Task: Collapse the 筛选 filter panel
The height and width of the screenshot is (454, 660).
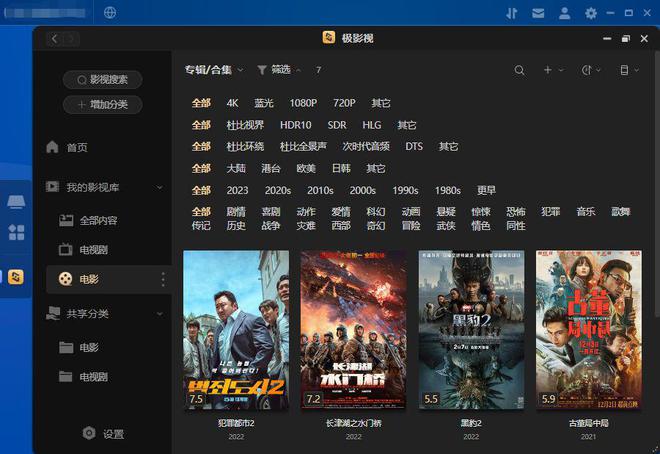Action: [x=279, y=70]
